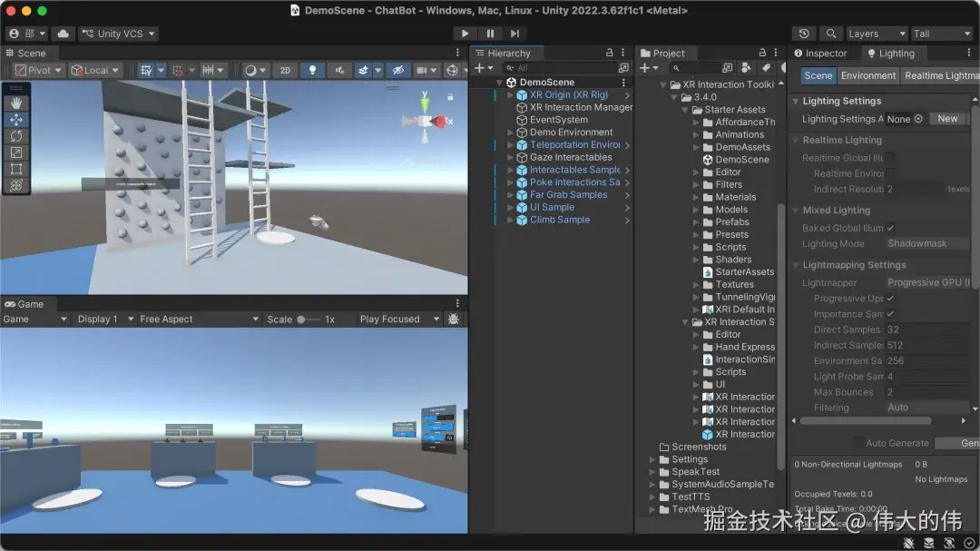Click the Scene orientation gizmo lock
Image resolution: width=980 pixels, height=551 pixels.
coord(450,97)
